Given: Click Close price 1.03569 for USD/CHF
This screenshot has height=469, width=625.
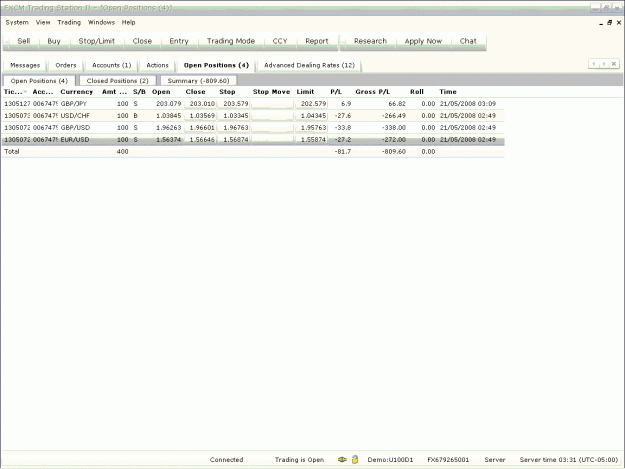Looking at the screenshot, I should coord(200,116).
